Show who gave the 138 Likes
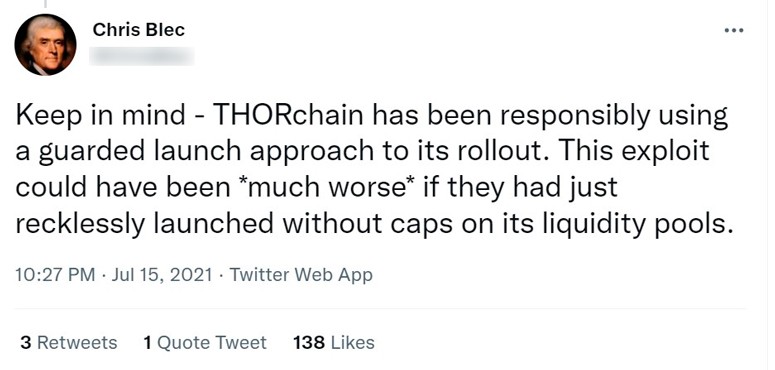The height and width of the screenshot is (370, 775). coord(334,342)
